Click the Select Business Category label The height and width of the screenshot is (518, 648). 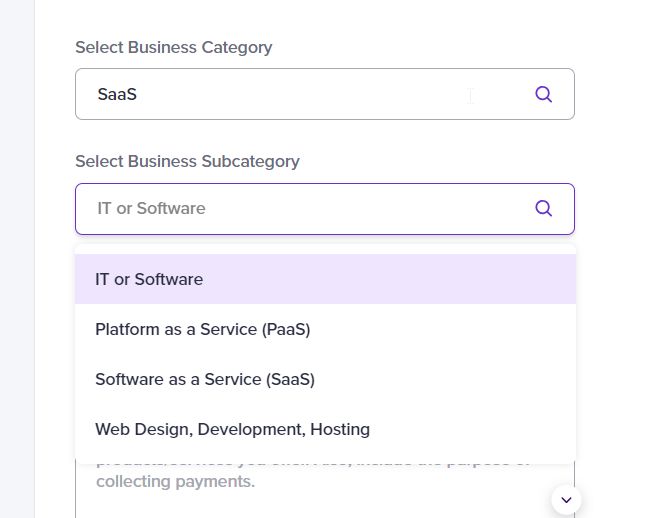pos(173,47)
